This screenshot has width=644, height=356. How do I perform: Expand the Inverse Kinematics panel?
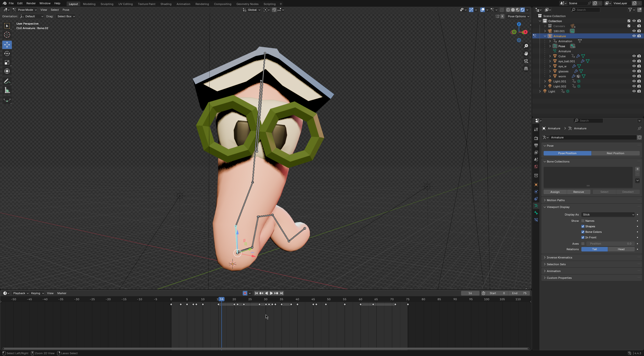pos(559,258)
